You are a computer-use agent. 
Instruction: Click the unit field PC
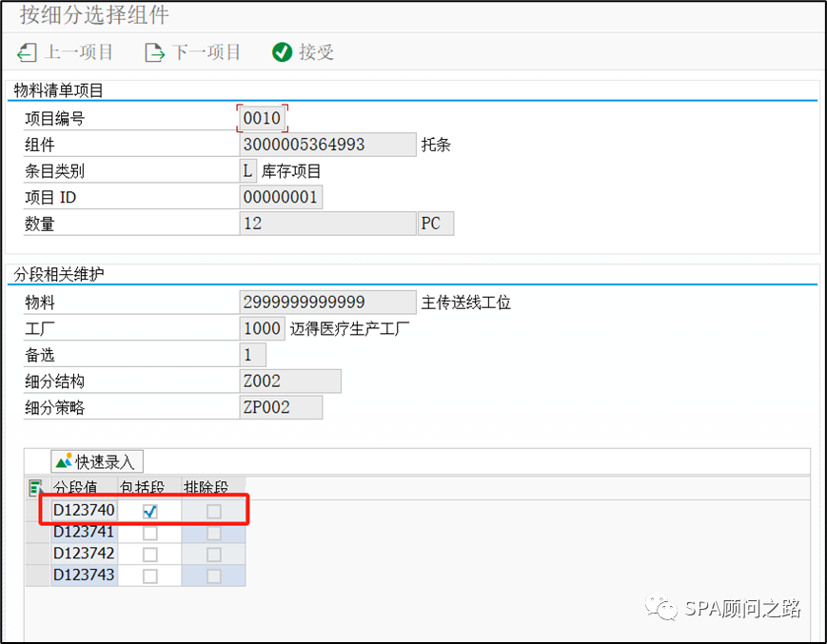tap(436, 224)
